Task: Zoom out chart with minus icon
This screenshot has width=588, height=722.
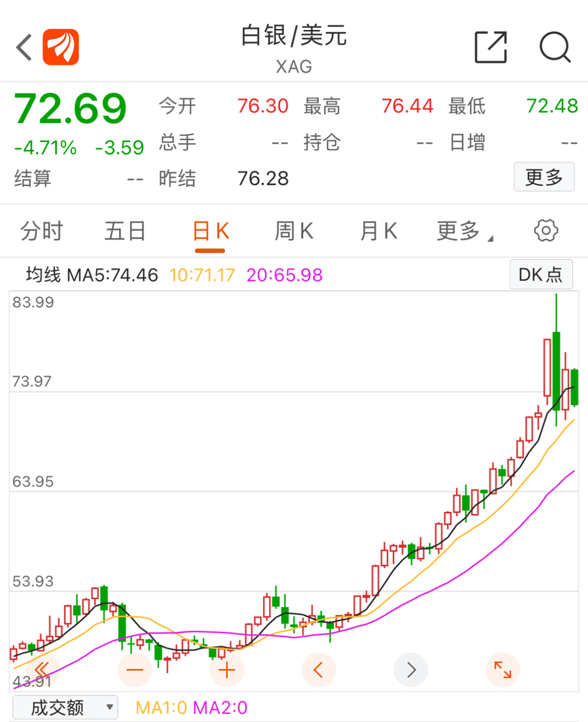Action: pos(134,670)
